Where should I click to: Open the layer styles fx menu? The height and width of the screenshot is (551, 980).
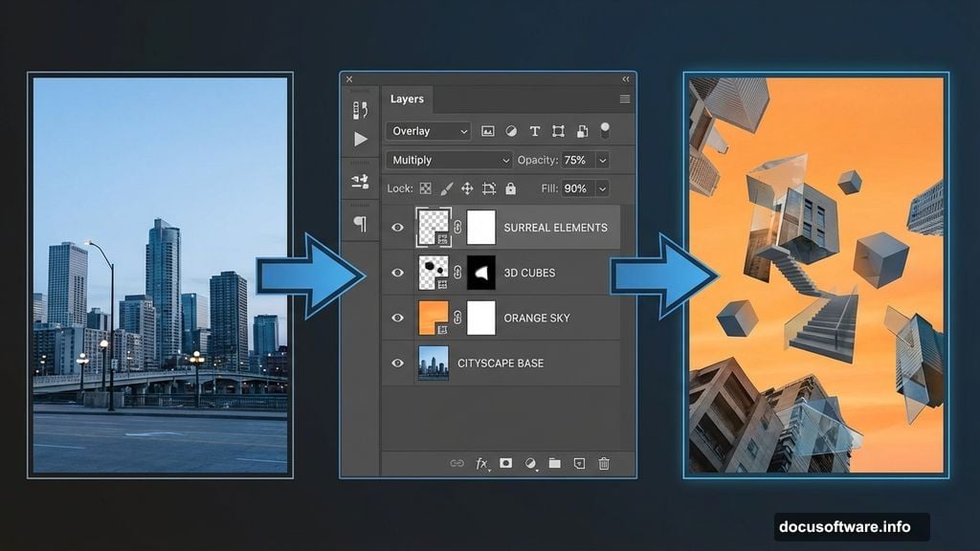pos(480,463)
